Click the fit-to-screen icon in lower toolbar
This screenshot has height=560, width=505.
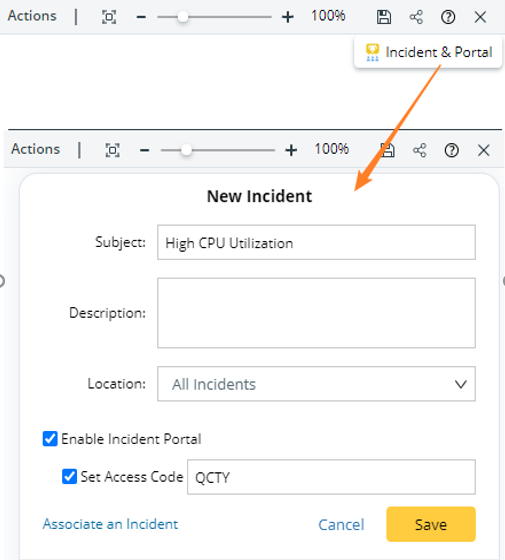click(112, 150)
